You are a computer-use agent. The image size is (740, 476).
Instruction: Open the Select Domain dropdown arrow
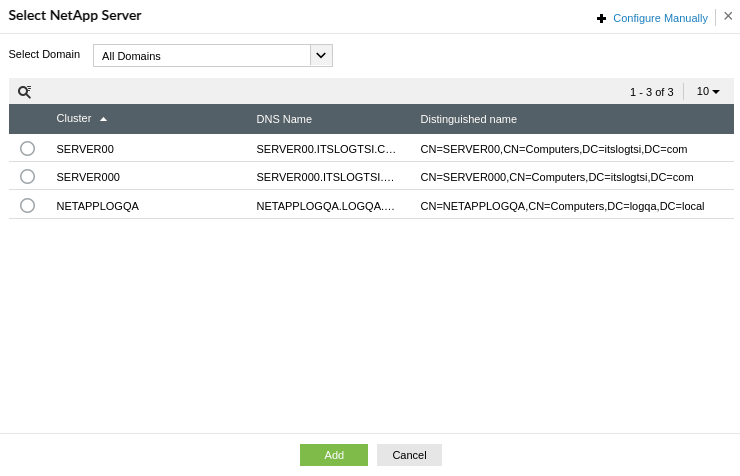pyautogui.click(x=321, y=56)
